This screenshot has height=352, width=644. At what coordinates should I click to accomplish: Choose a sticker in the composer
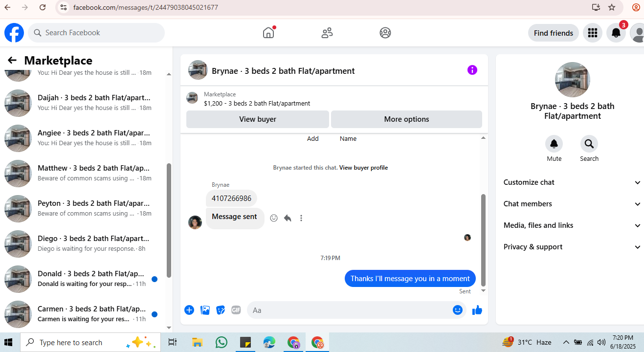(221, 310)
